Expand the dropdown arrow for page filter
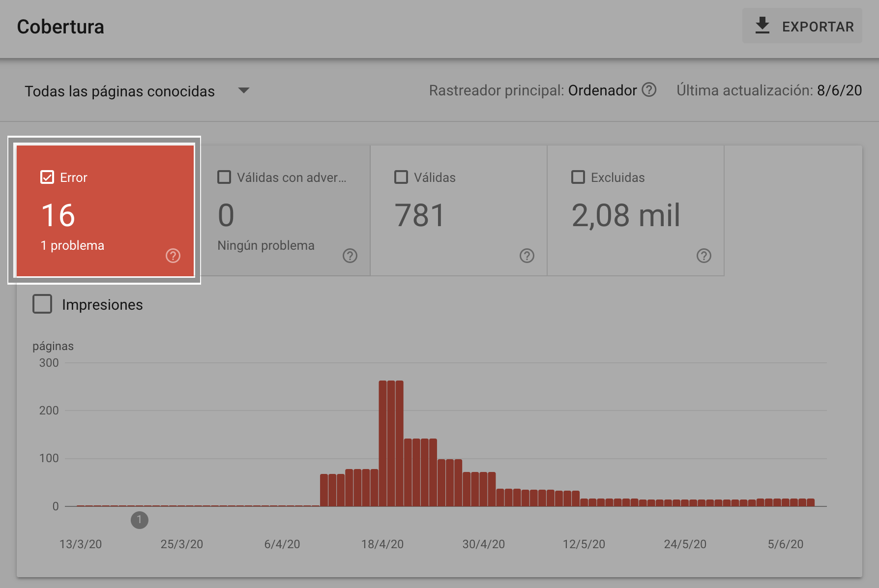This screenshot has height=588, width=879. (243, 90)
